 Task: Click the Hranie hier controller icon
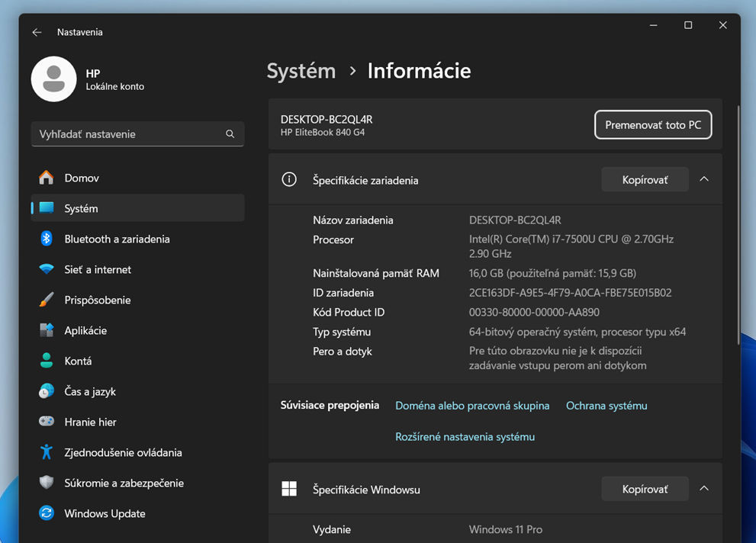point(47,422)
